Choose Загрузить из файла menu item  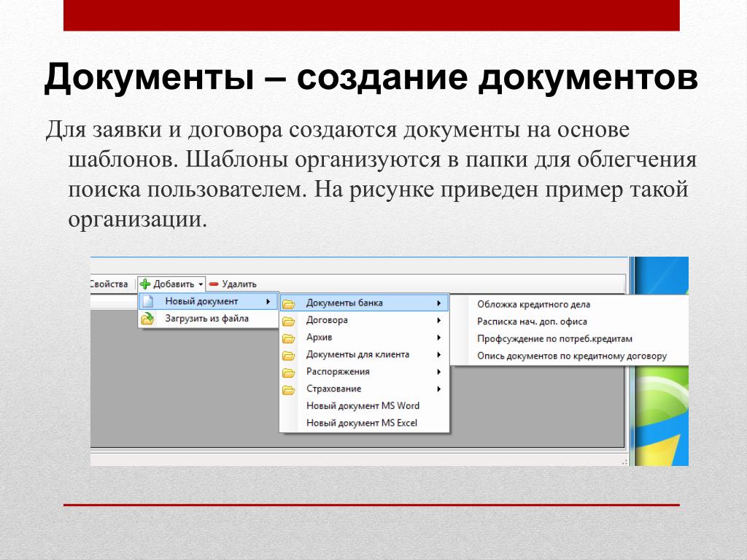point(208,319)
